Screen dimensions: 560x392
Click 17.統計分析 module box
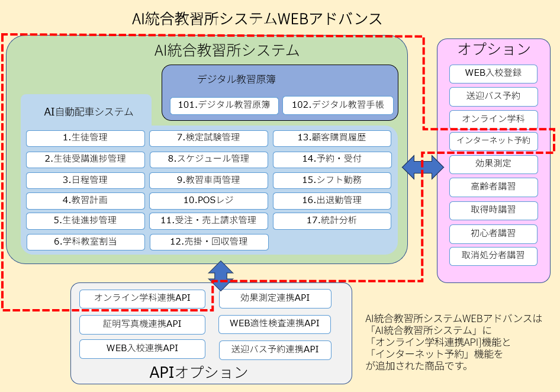pos(332,221)
